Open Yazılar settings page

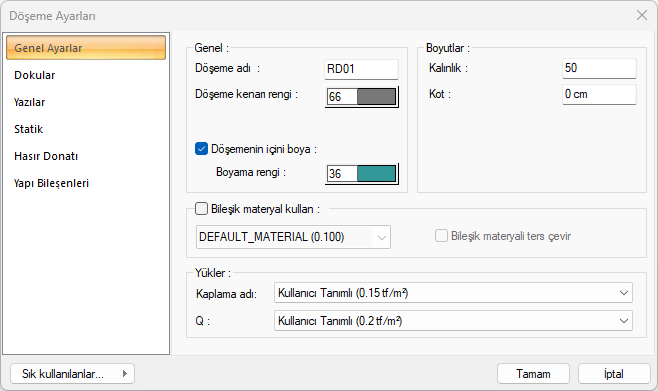[x=29, y=102]
